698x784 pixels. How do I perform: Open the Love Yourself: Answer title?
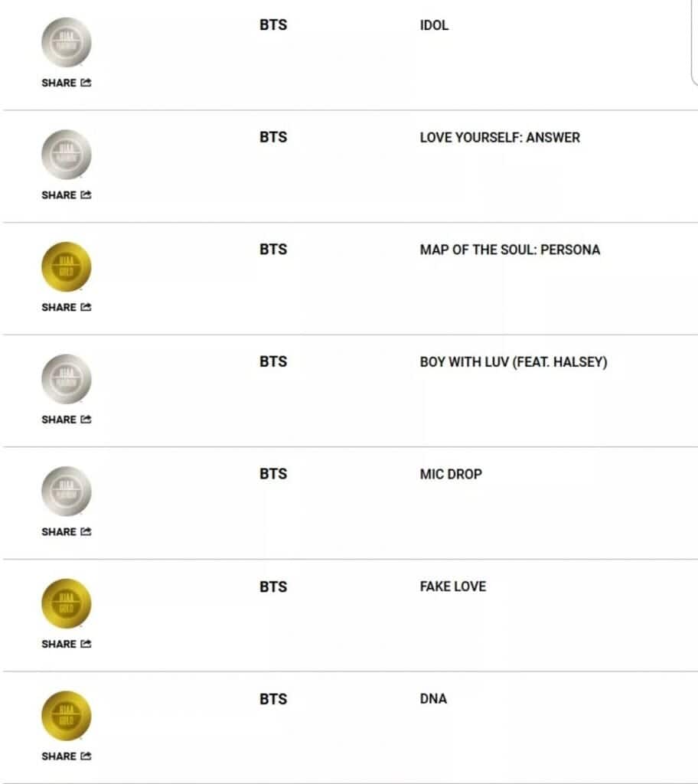pos(500,138)
